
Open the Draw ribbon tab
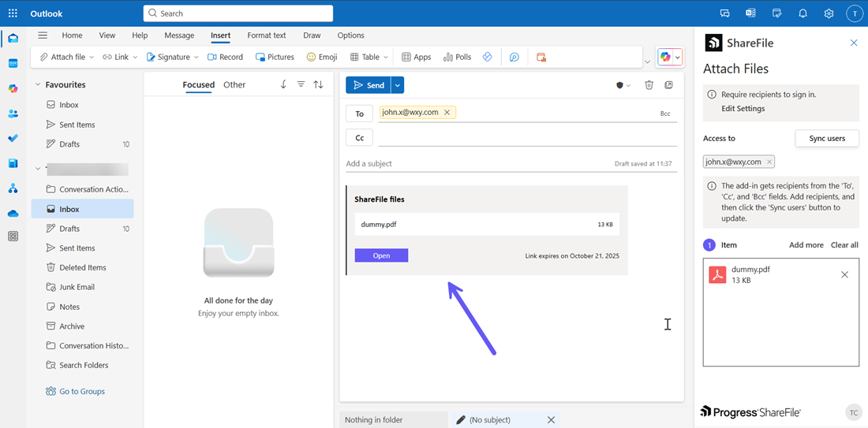(312, 35)
